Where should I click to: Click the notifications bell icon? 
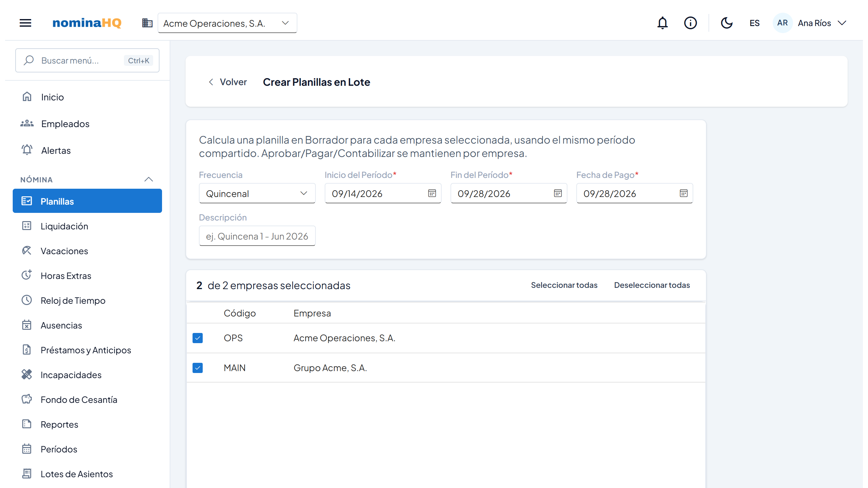pyautogui.click(x=662, y=23)
